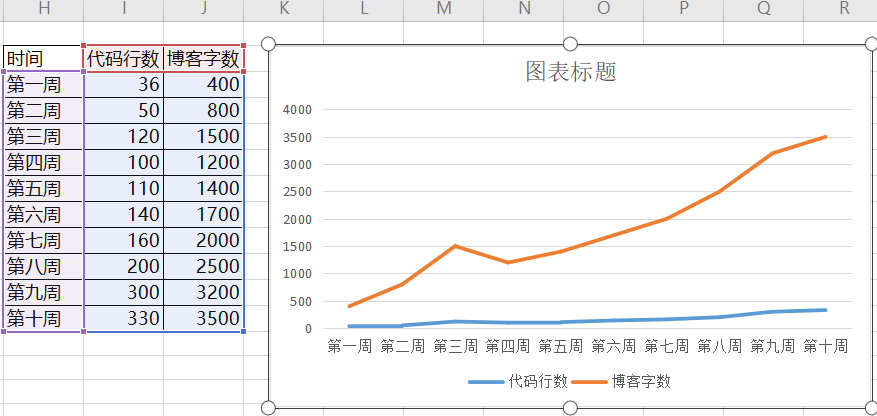Screen dimensions: 877x416
Task: Click the 代码行数 legend entry
Action: pos(518,381)
